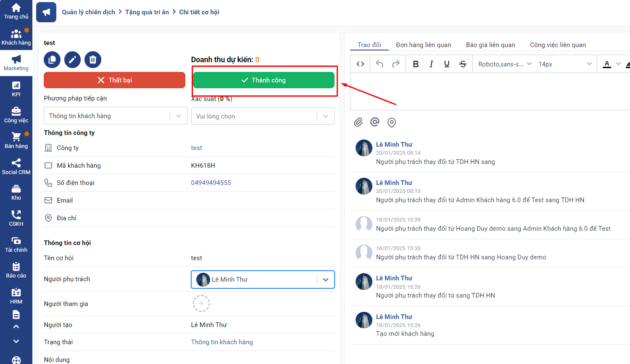The height and width of the screenshot is (364, 630).
Task: Expand the Phương pháp tiếp cận dropdown
Action: pos(179,116)
